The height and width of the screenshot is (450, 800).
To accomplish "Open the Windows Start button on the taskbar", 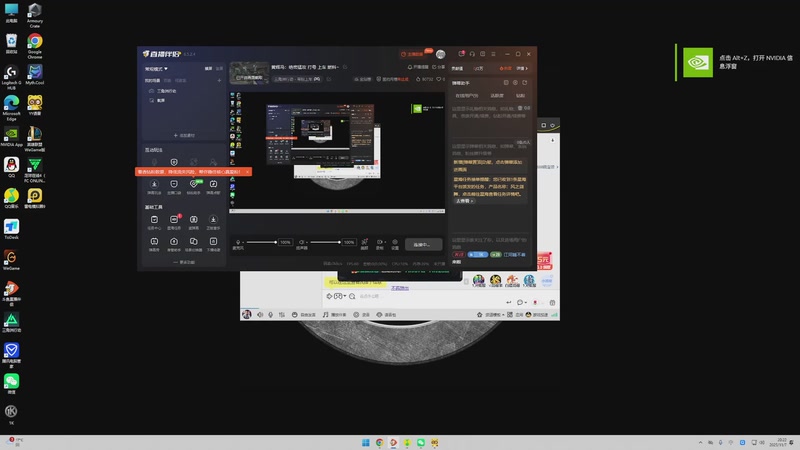I will click(x=366, y=443).
